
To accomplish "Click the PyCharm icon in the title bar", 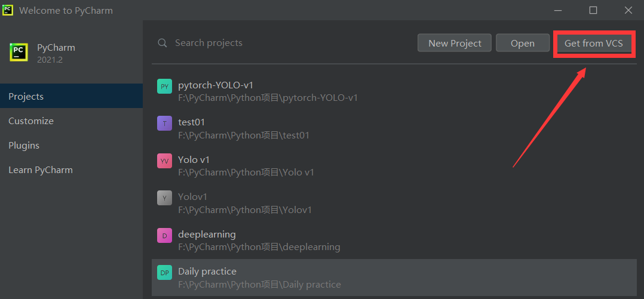I will coord(7,10).
